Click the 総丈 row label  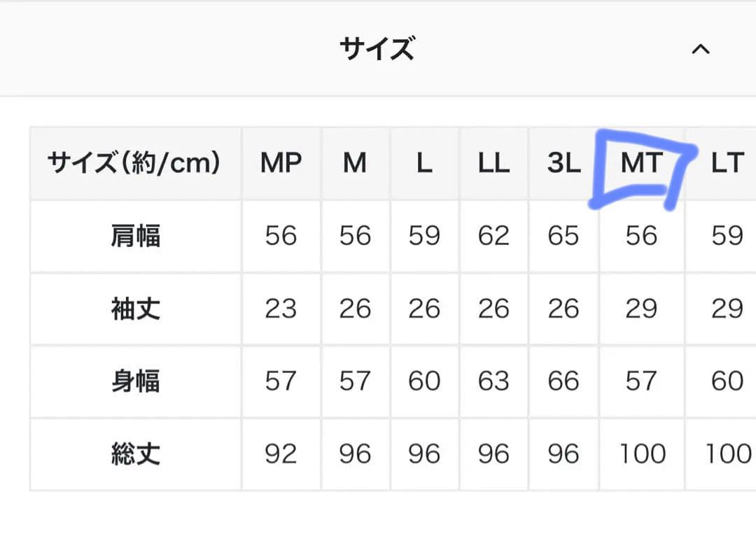pyautogui.click(x=135, y=454)
